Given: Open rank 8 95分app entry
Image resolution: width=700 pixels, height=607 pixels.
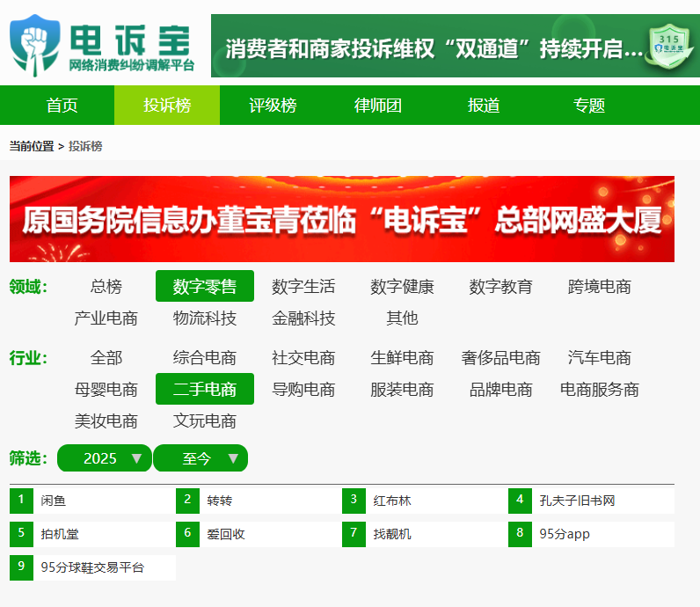Looking at the screenshot, I should 591,534.
